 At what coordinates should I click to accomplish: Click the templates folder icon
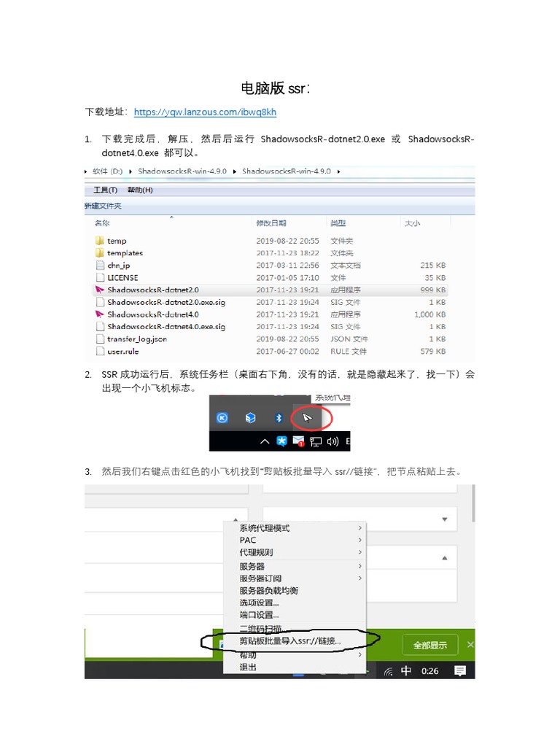(x=99, y=253)
